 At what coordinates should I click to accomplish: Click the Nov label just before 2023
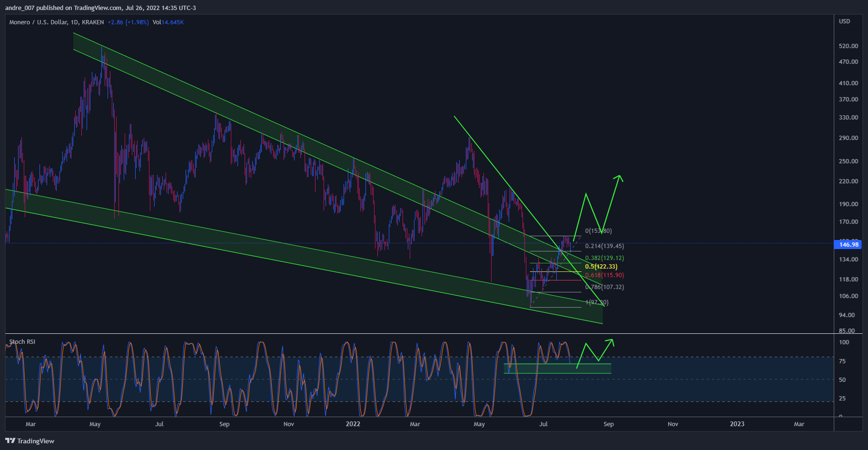click(673, 424)
